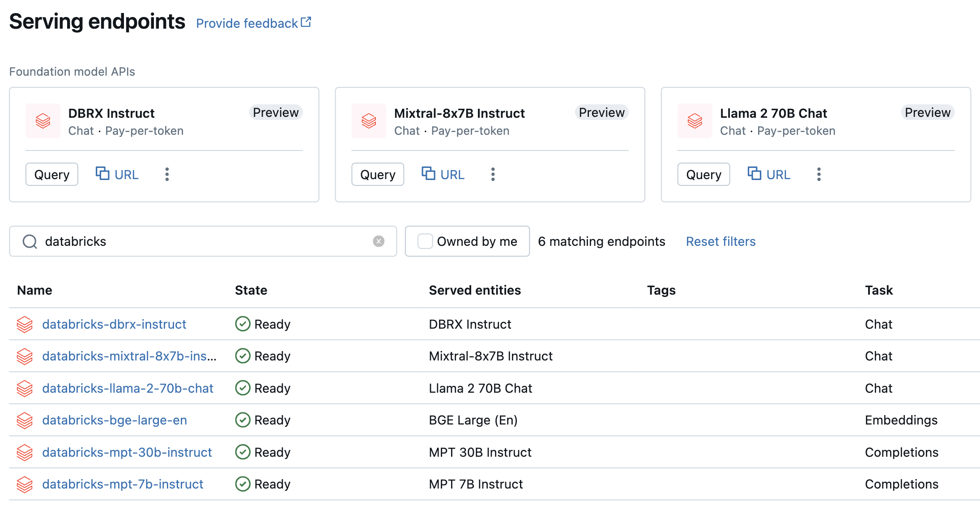The image size is (980, 506).
Task: Click Completions cell for databricks-mpt-7b-instruct
Action: (902, 484)
